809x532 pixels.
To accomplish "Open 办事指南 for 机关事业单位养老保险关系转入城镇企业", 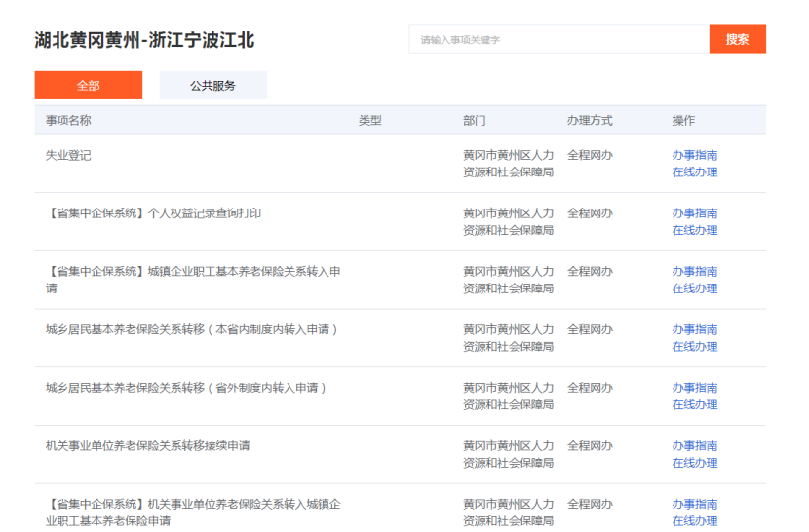I will pos(694,504).
